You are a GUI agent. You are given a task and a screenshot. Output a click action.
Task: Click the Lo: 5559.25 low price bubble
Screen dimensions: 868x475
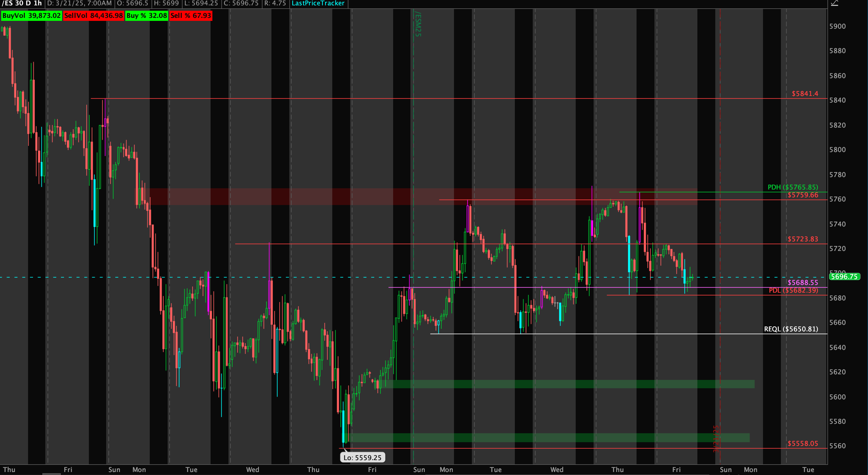(x=362, y=457)
